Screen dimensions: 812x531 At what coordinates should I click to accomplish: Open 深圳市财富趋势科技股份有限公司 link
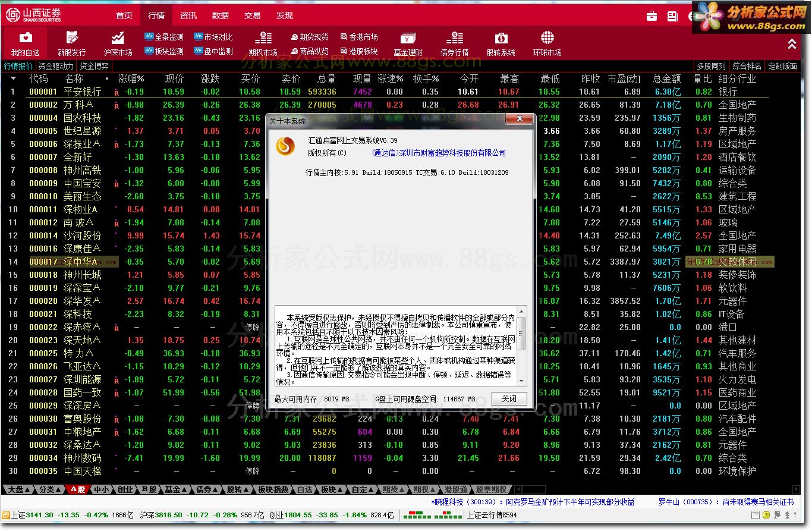pos(439,153)
